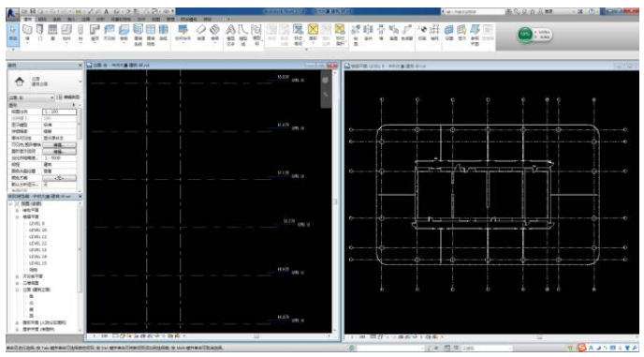The width and height of the screenshot is (644, 357).
Task: Select the Show work plane tool
Action: click(x=461, y=33)
